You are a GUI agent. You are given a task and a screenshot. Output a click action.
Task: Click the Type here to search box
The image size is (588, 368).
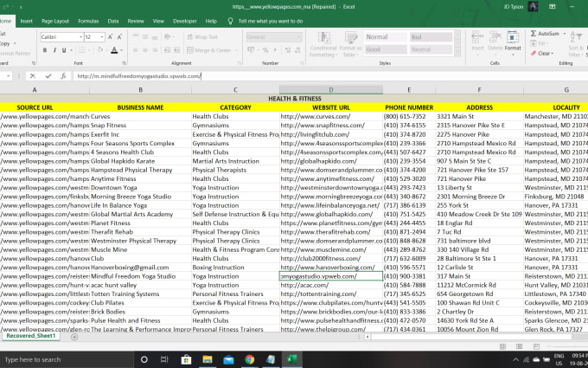pyautogui.click(x=67, y=359)
